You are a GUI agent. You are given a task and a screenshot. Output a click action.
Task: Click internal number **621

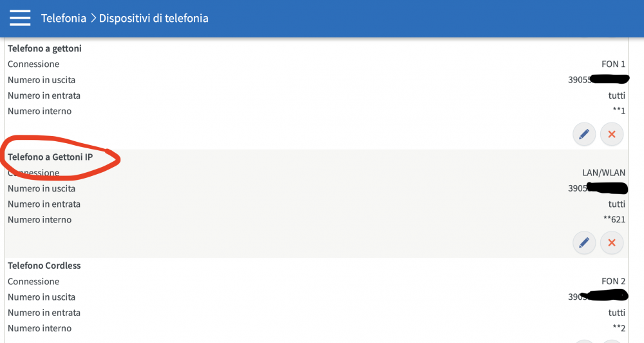tap(614, 220)
